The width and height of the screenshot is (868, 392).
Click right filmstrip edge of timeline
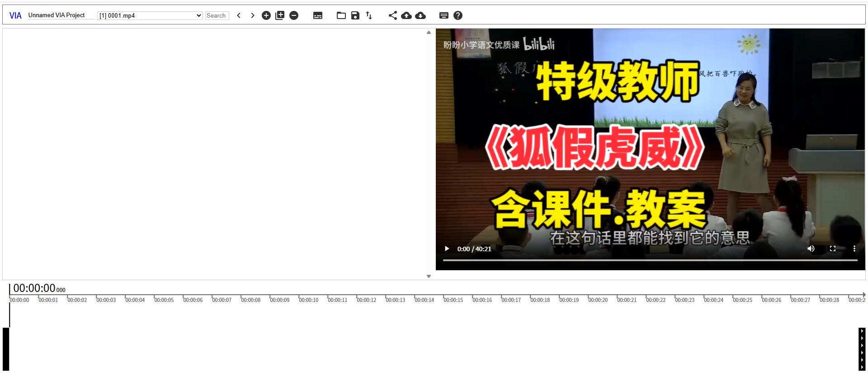click(862, 349)
